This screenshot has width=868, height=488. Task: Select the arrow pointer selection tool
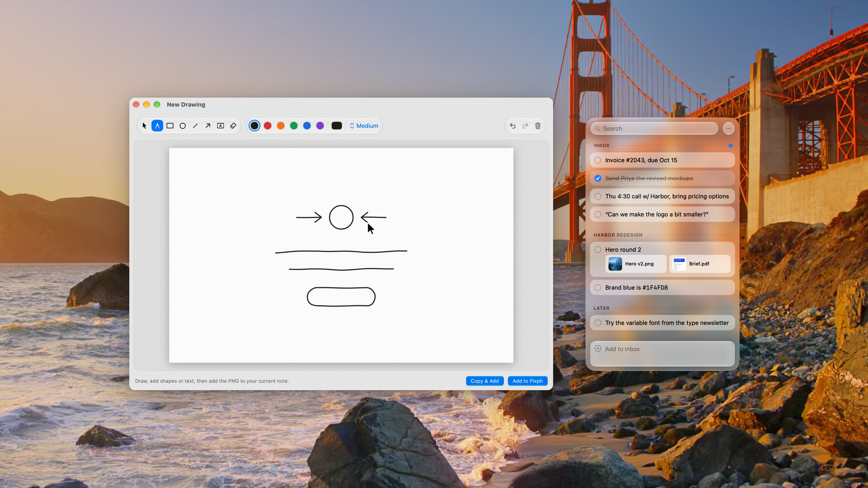145,126
